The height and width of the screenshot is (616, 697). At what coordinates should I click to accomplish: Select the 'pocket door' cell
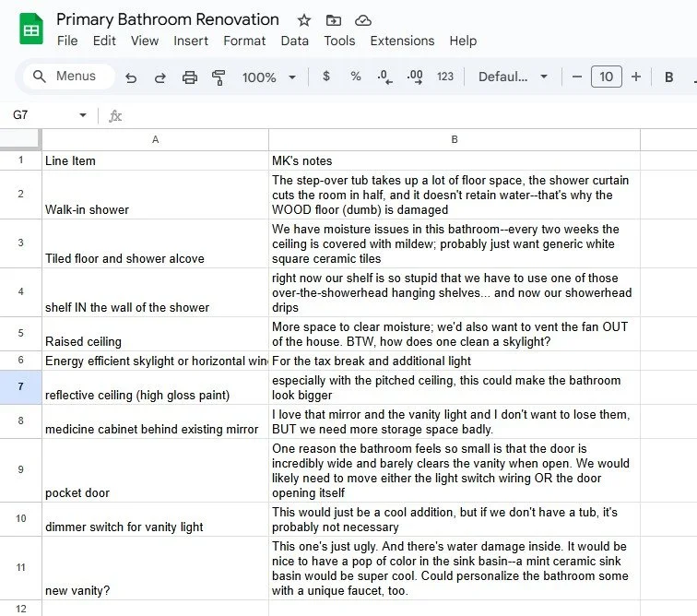155,470
